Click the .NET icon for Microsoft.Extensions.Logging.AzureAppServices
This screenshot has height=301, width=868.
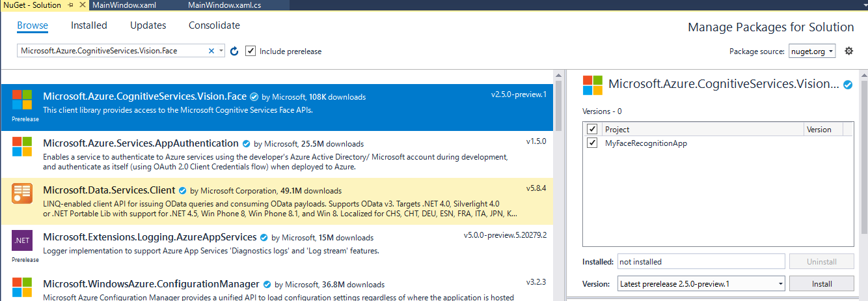click(x=22, y=240)
